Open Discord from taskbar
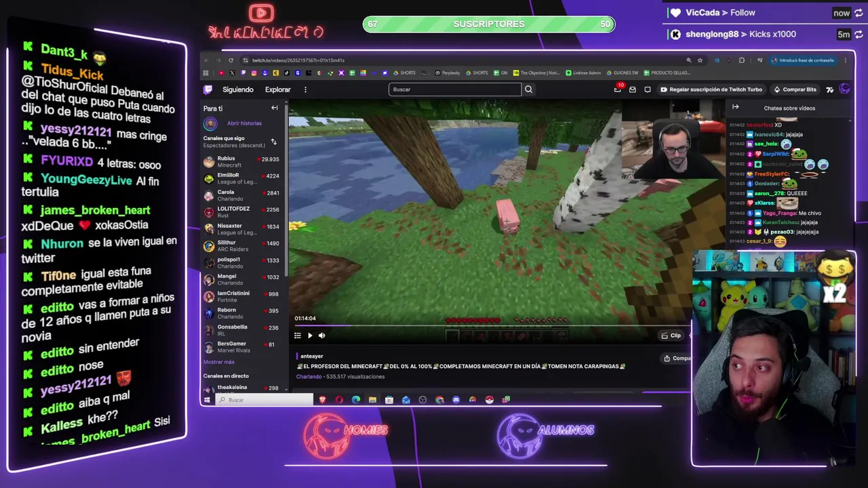868x488 pixels. point(456,400)
